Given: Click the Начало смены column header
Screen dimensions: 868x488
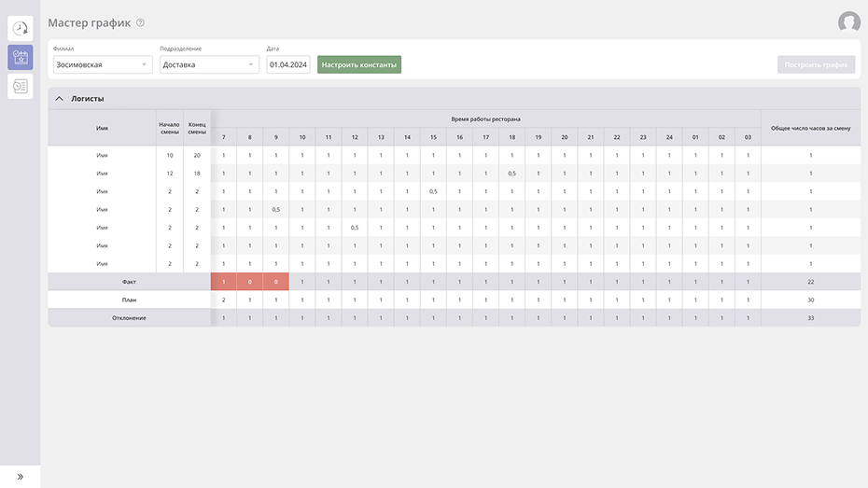Looking at the screenshot, I should (170, 128).
